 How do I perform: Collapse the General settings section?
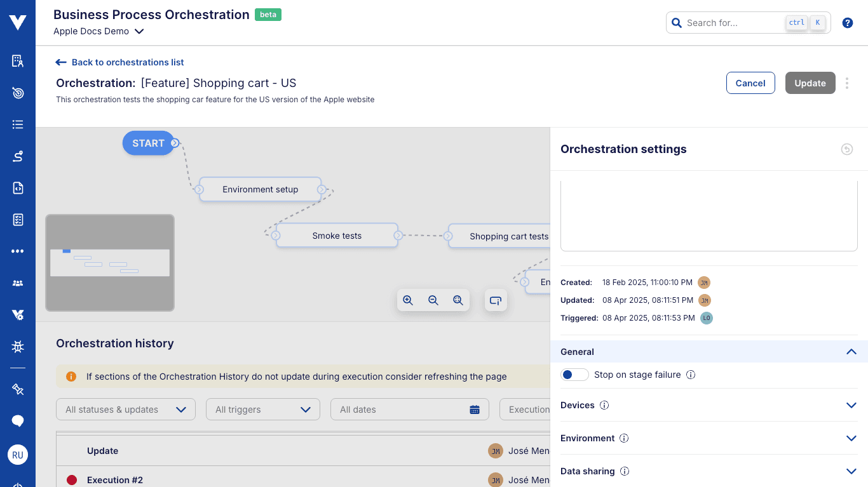pyautogui.click(x=851, y=352)
